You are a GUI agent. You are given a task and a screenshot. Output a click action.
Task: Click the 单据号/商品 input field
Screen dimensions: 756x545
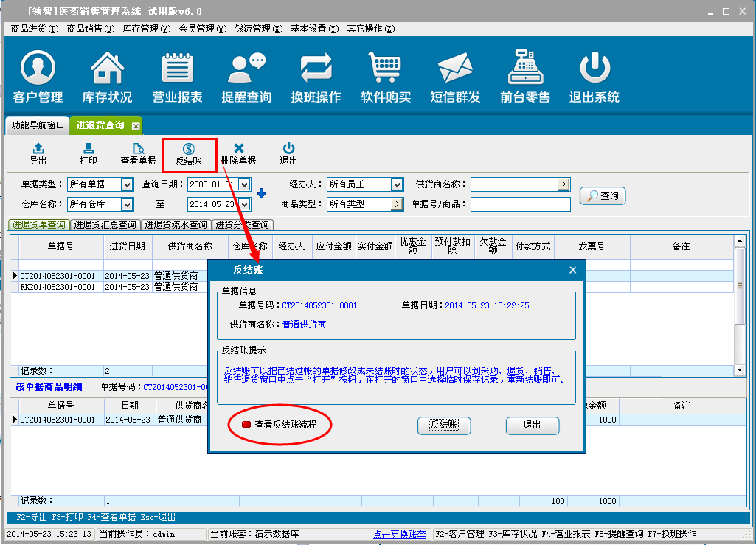pos(520,204)
